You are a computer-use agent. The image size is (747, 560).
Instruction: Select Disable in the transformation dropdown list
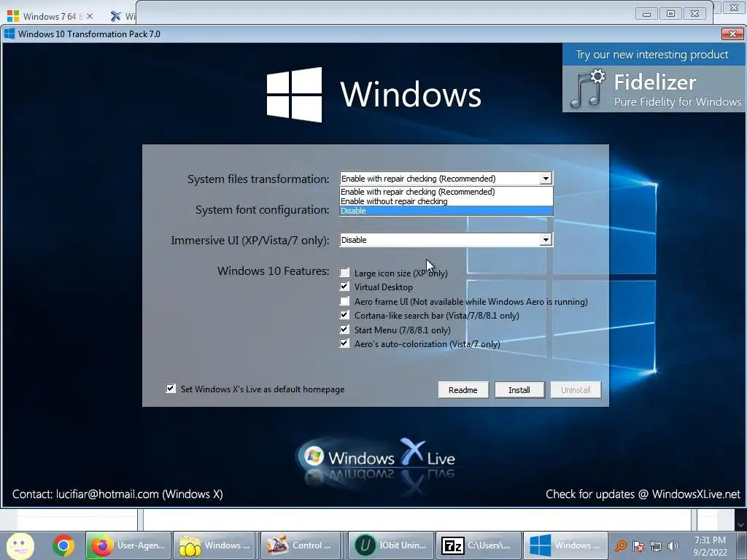tap(446, 211)
